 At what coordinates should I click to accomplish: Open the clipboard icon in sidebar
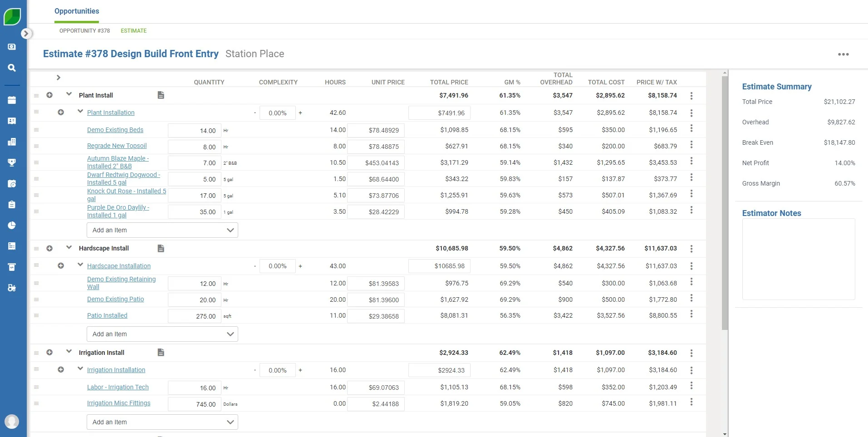[x=12, y=205]
